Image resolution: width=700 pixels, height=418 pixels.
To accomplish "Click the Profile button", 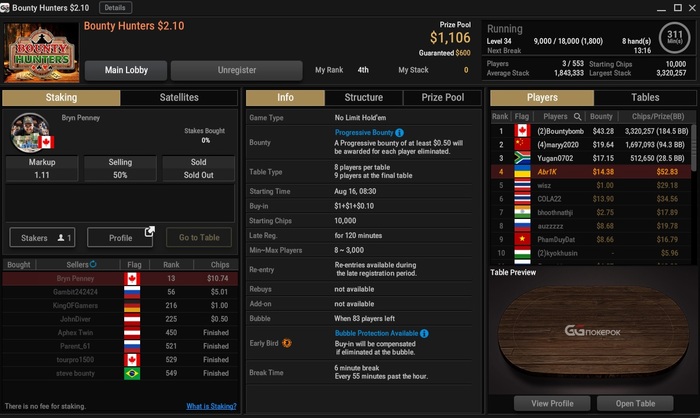I will (x=120, y=238).
